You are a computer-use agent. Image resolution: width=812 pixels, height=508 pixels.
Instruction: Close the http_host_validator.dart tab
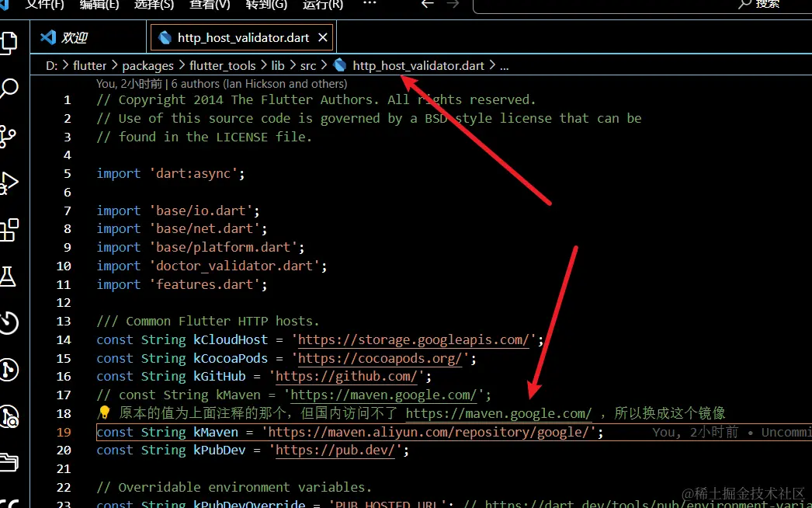(x=323, y=38)
